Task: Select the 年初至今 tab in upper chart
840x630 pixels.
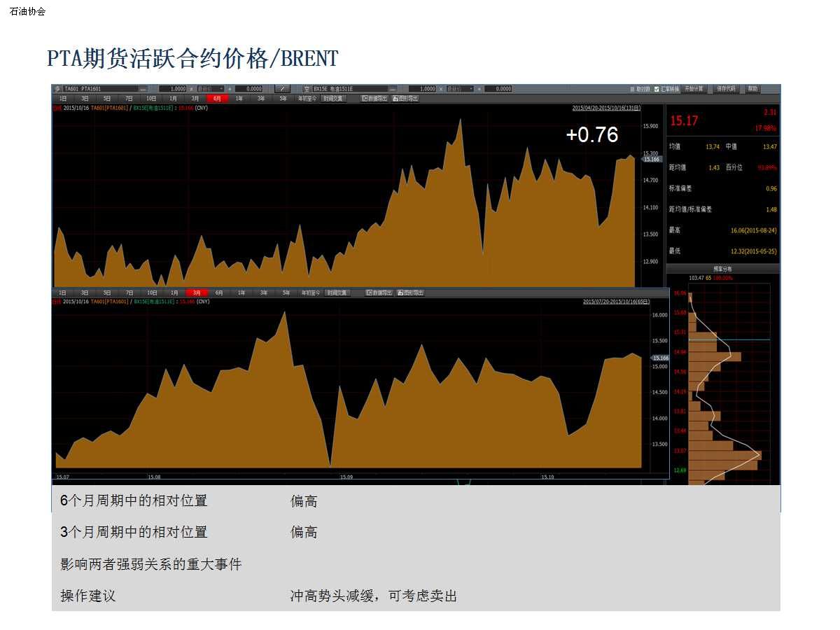Action: (307, 99)
